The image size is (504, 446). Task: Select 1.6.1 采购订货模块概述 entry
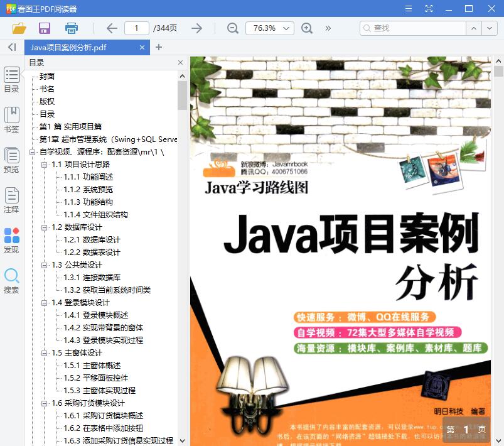(x=103, y=416)
